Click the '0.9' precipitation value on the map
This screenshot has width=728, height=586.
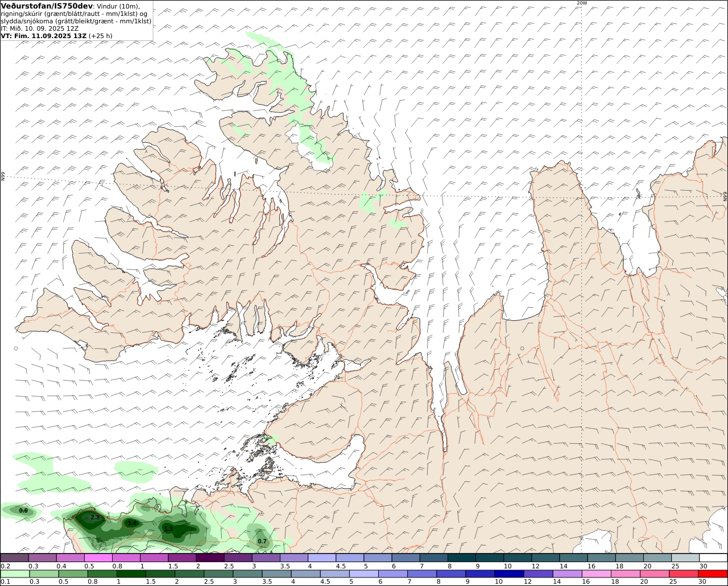tap(23, 511)
